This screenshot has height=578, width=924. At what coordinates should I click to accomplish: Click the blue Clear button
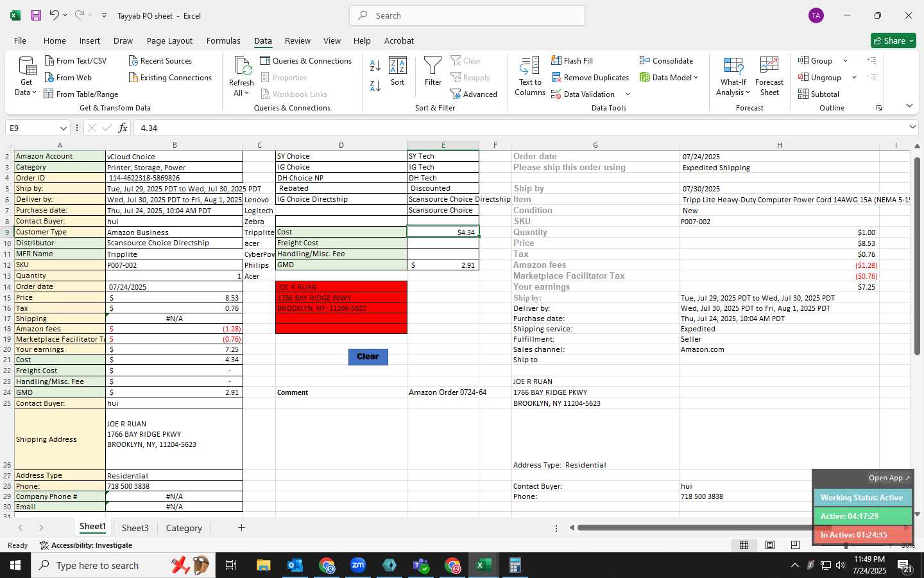pyautogui.click(x=368, y=356)
